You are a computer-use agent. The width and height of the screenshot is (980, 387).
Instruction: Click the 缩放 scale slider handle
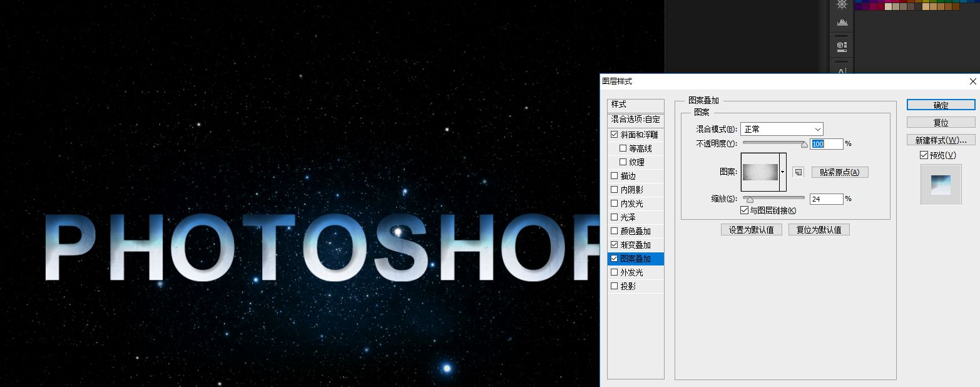pyautogui.click(x=750, y=200)
